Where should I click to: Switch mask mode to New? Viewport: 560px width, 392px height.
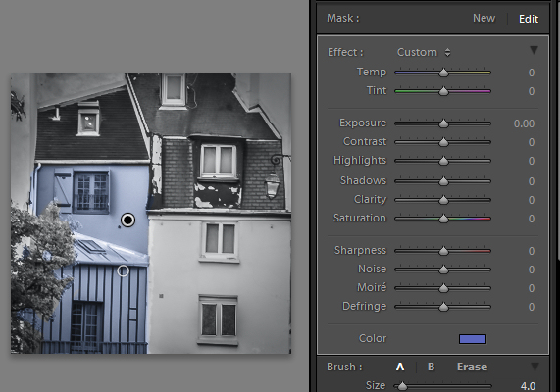coord(484,19)
